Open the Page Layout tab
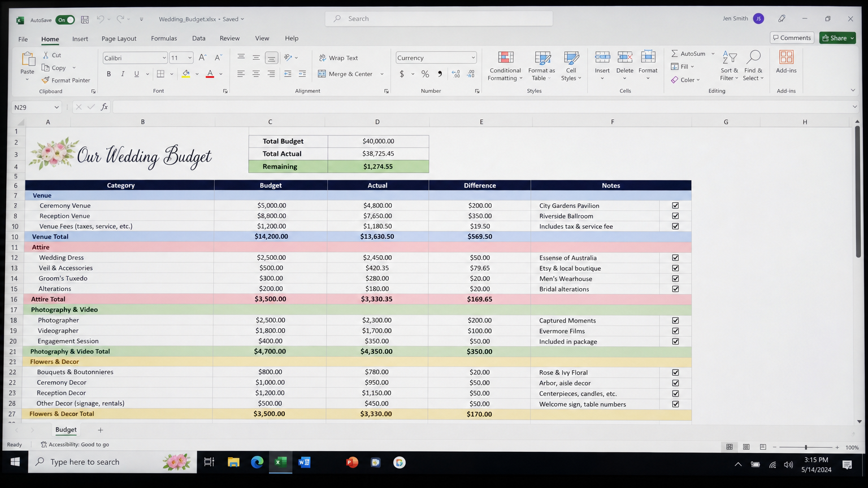Image resolution: width=868 pixels, height=488 pixels. pyautogui.click(x=119, y=38)
